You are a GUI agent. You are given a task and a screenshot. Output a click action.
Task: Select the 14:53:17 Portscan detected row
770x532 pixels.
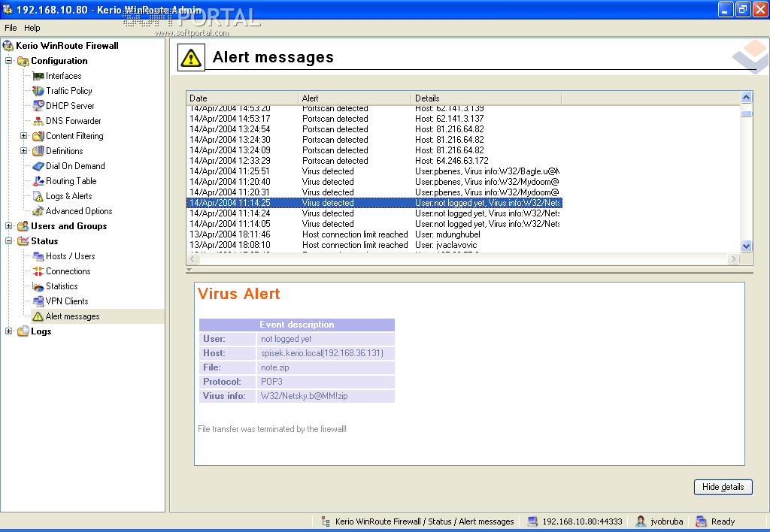point(374,119)
